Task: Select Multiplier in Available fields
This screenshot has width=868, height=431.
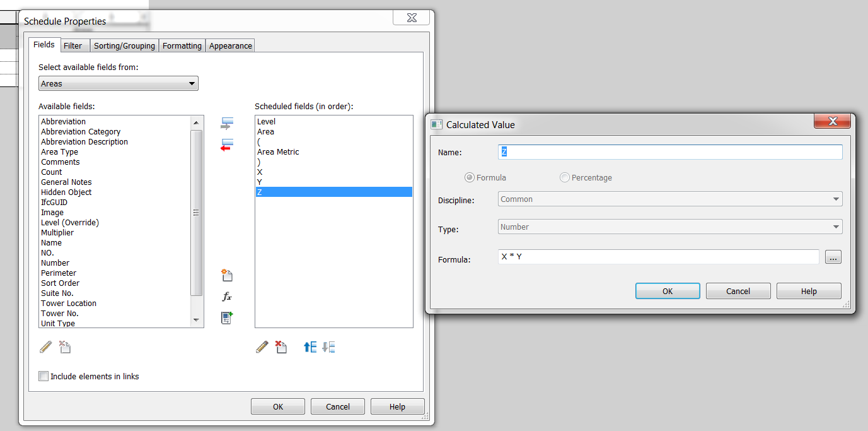Action: [x=57, y=233]
